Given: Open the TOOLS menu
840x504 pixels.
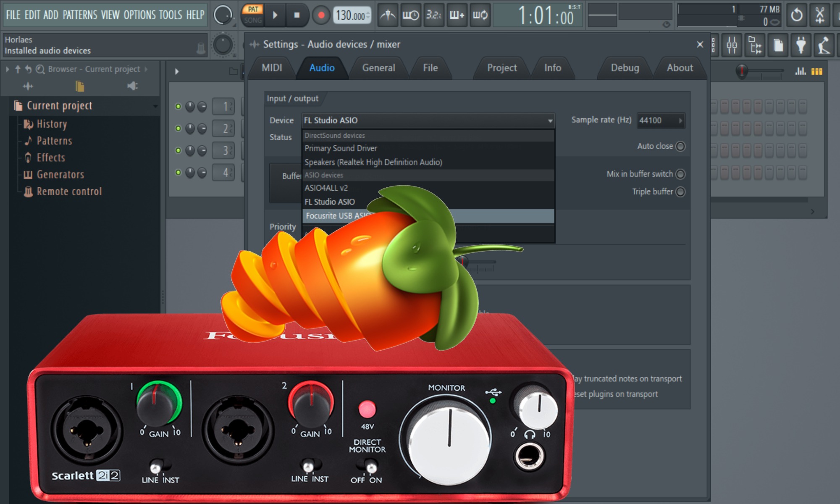Looking at the screenshot, I should click(x=171, y=15).
